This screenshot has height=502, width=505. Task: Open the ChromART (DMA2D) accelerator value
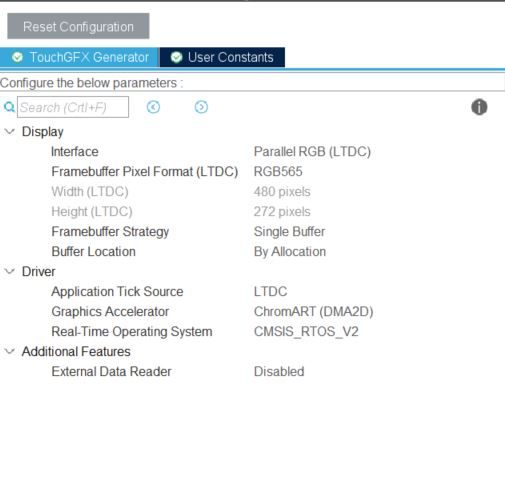pyautogui.click(x=314, y=312)
